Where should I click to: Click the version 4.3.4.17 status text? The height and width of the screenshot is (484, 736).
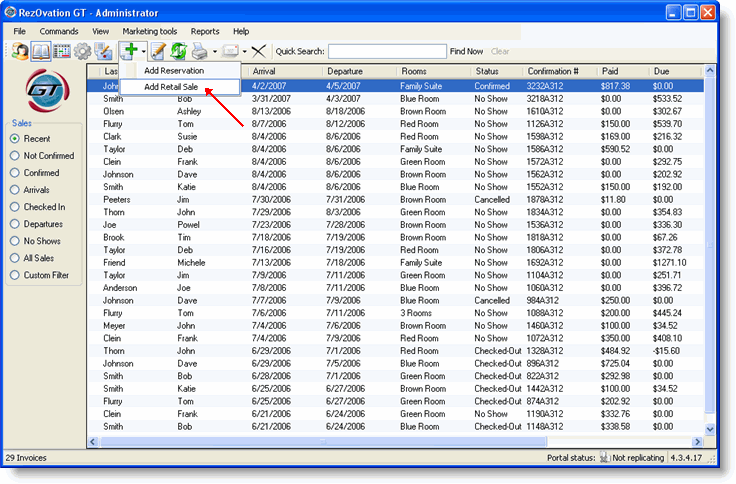[686, 458]
